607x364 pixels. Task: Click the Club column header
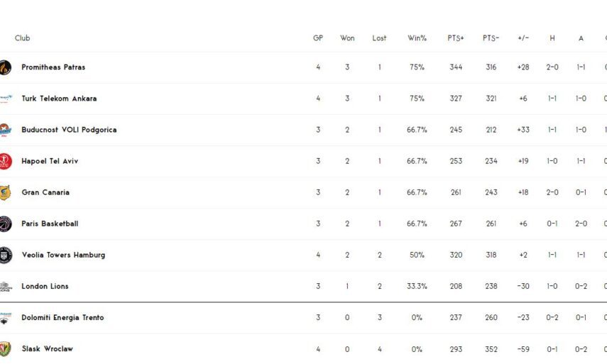pos(23,38)
